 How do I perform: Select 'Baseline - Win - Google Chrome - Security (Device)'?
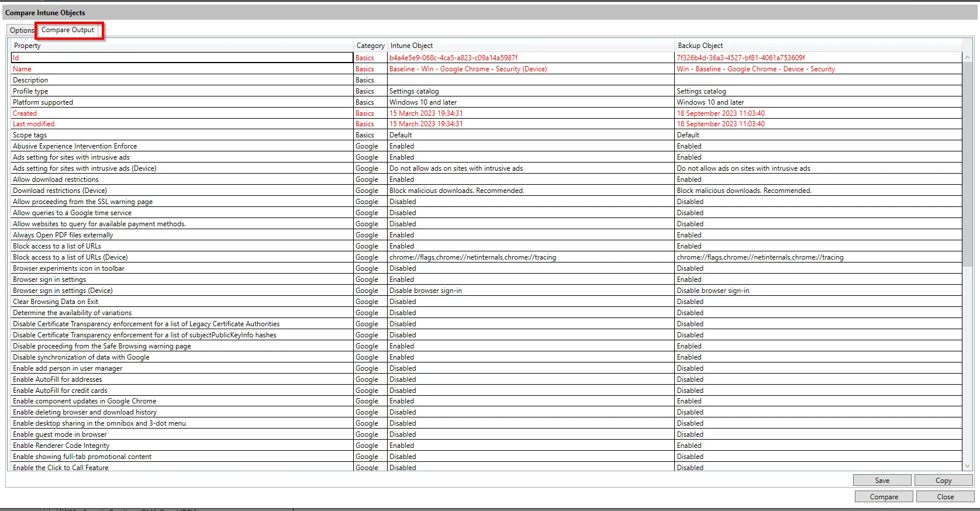(468, 69)
